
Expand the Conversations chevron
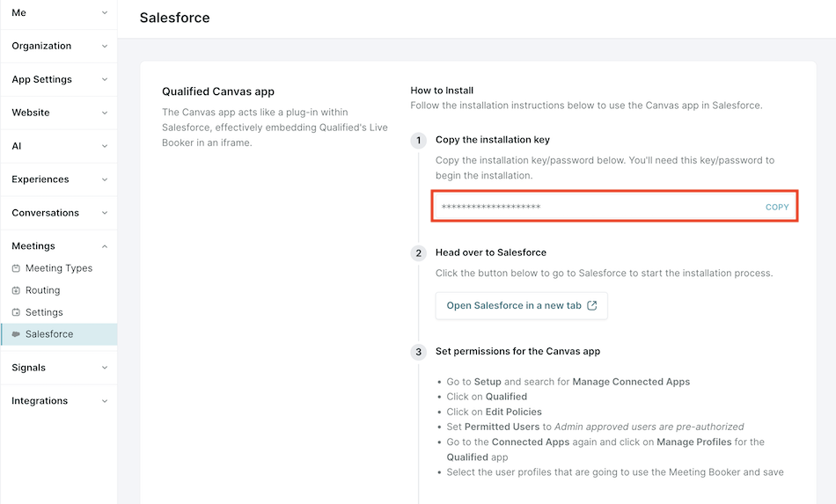[x=105, y=213]
